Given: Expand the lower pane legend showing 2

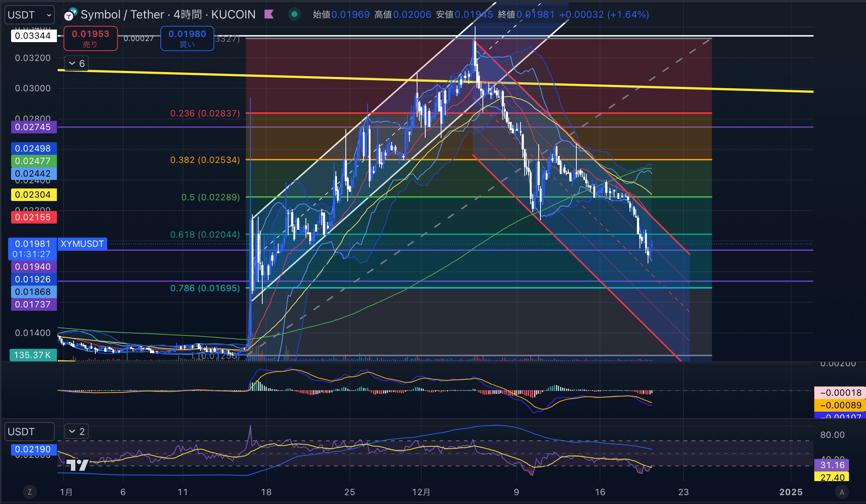Looking at the screenshot, I should 77,432.
